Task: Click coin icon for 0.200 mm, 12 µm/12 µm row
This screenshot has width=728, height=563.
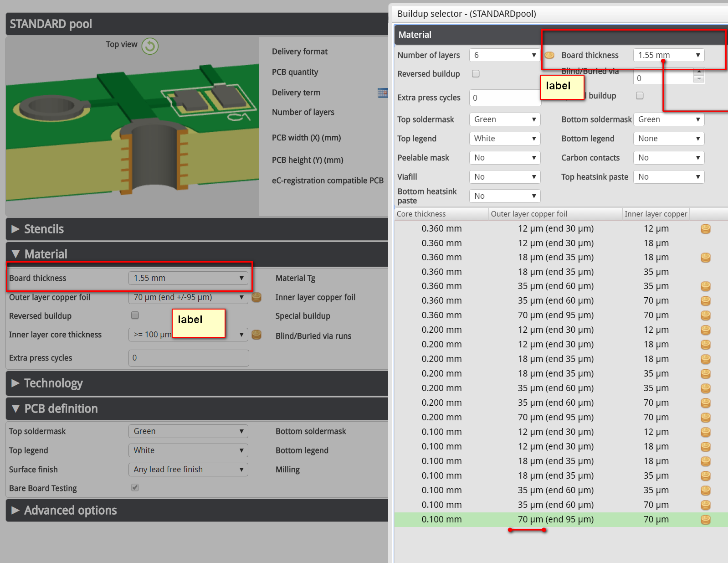Action: (705, 330)
